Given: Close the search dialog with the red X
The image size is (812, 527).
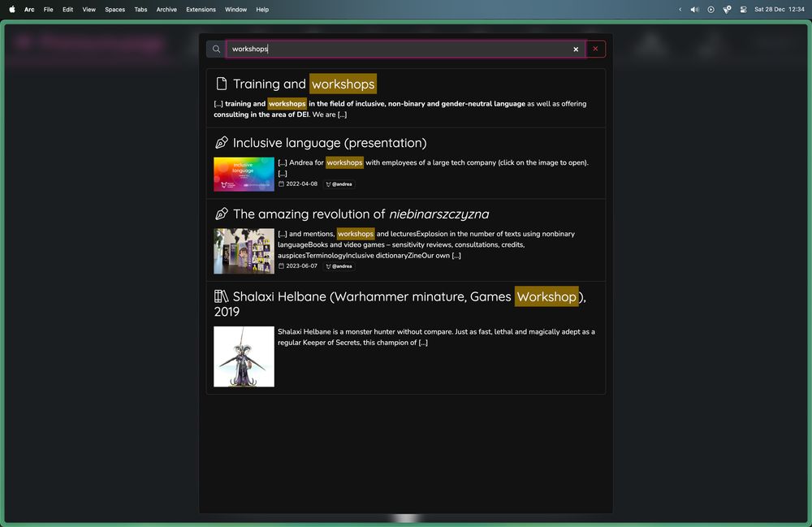Looking at the screenshot, I should coord(595,49).
